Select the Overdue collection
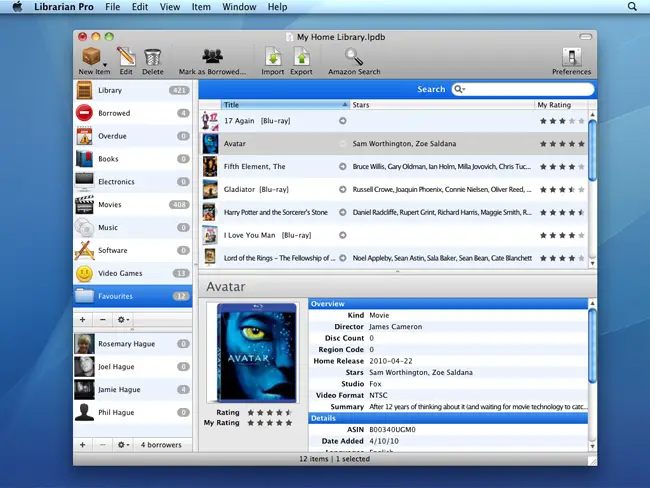 133,136
